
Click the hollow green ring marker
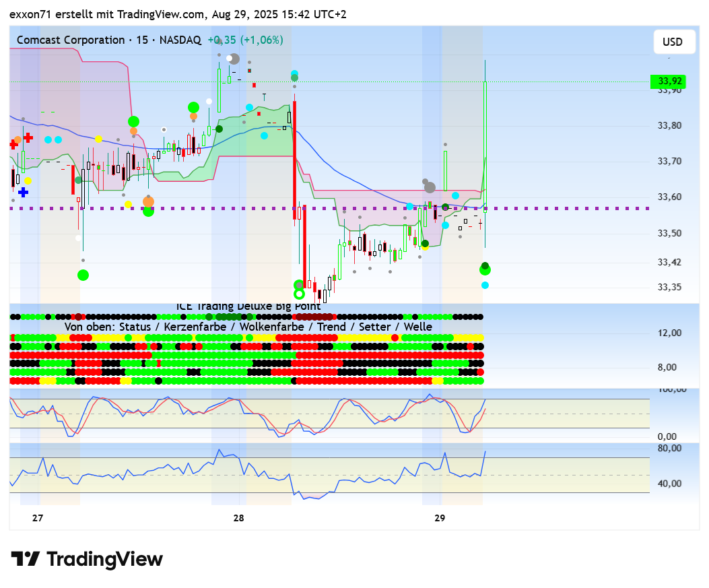tap(299, 294)
